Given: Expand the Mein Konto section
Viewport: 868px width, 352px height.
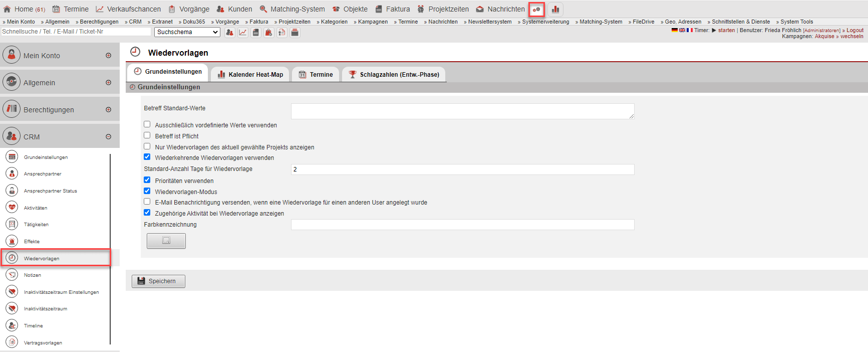Looking at the screenshot, I should [108, 56].
